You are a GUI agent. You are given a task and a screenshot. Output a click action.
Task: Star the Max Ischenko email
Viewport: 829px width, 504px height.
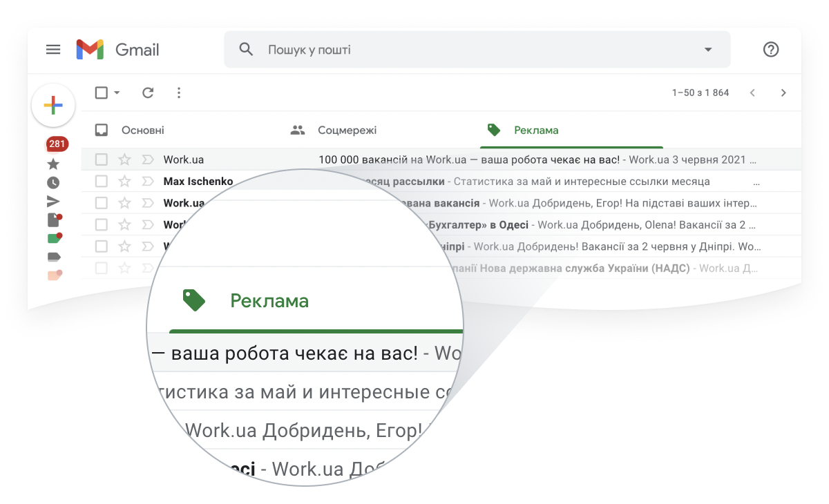pyautogui.click(x=124, y=182)
